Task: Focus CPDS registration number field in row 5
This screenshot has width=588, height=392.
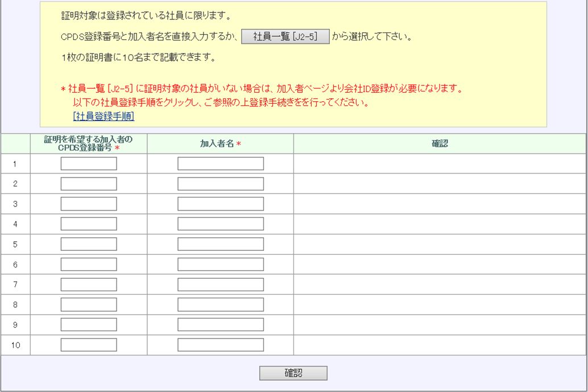Action: (89, 244)
